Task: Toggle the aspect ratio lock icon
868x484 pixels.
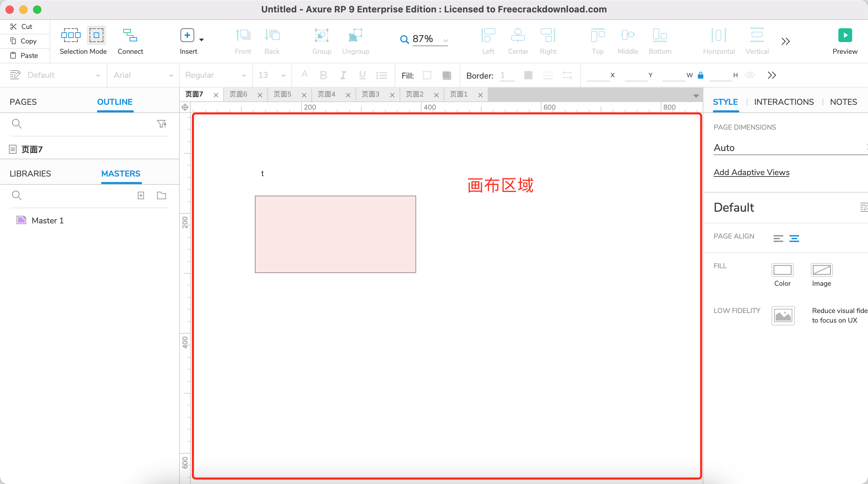Action: [x=700, y=75]
